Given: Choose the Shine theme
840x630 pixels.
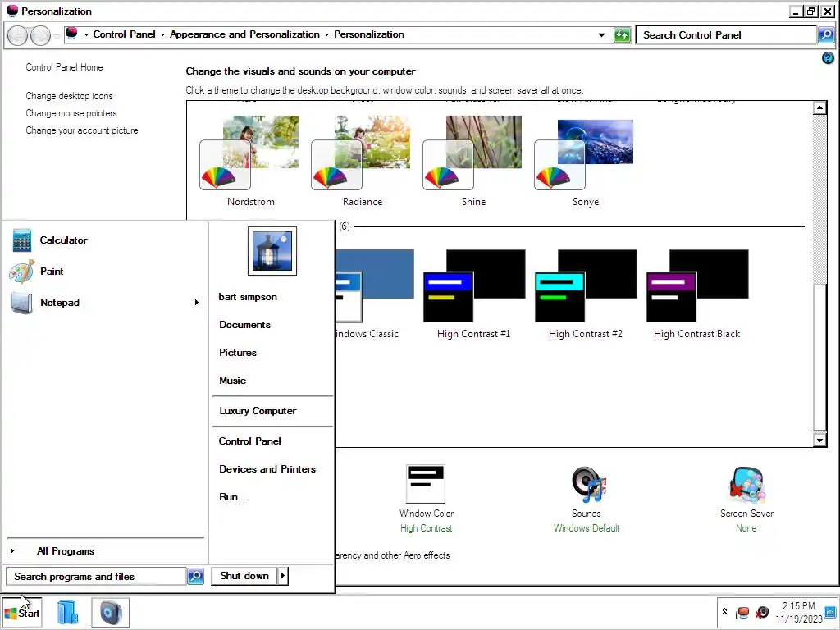Looking at the screenshot, I should [473, 161].
